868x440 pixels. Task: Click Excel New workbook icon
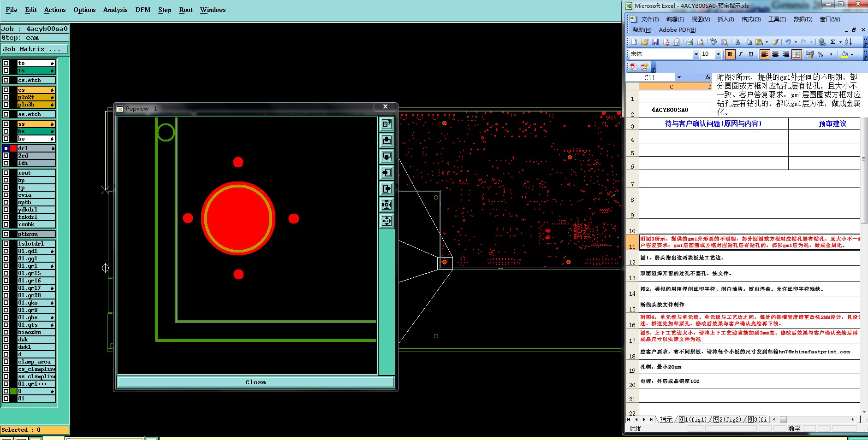[634, 42]
